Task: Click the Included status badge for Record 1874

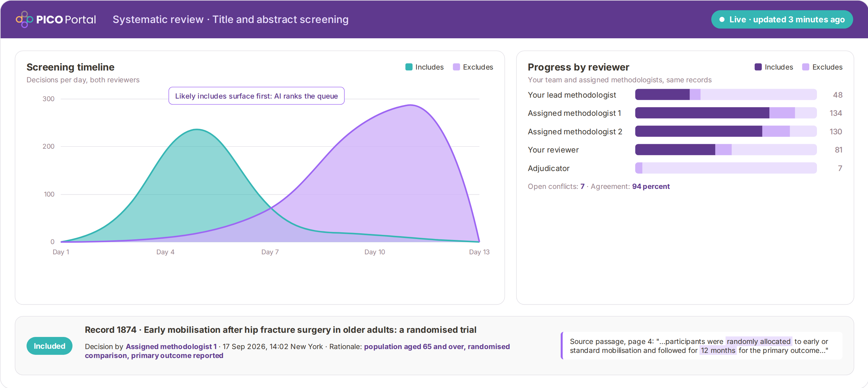Action: 49,346
